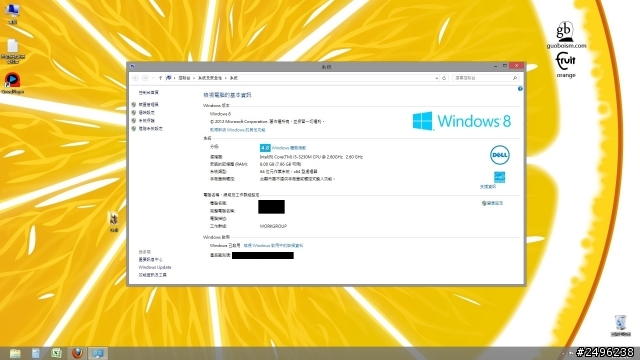Select the QvodPlayer desktop shortcut

pos(13,83)
